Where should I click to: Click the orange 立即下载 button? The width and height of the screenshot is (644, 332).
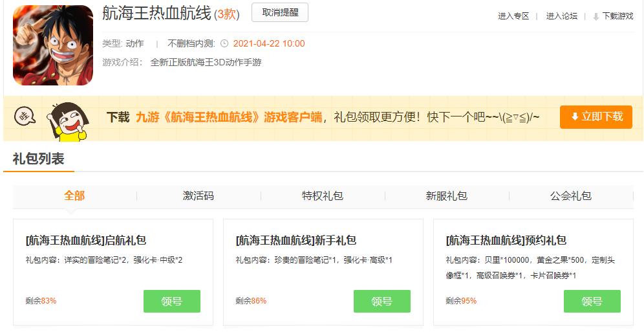pyautogui.click(x=596, y=117)
